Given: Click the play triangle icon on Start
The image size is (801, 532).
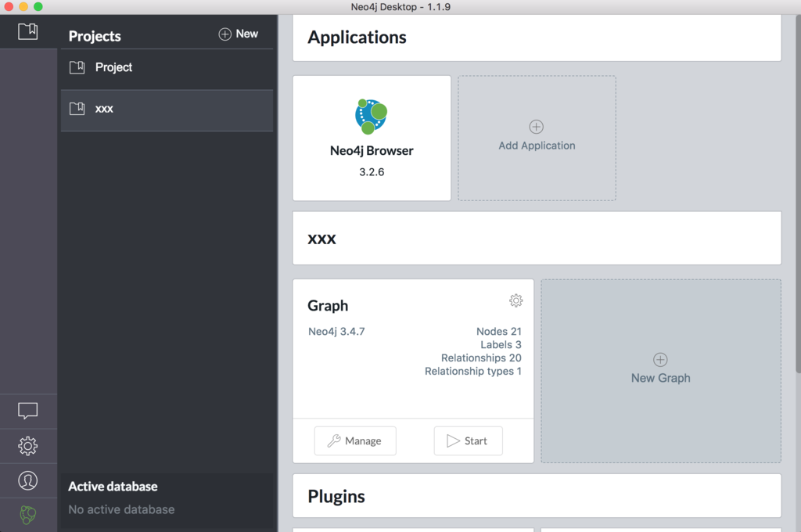Looking at the screenshot, I should (x=453, y=440).
